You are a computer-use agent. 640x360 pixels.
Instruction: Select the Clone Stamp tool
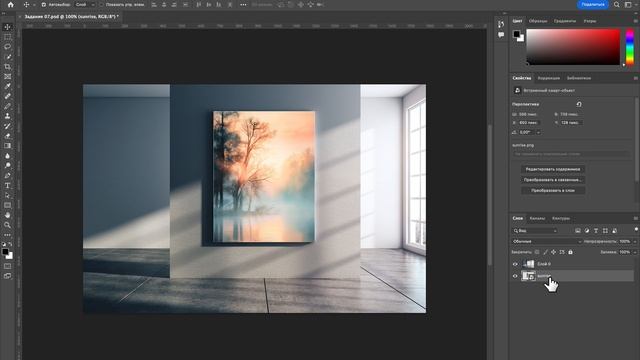[7, 116]
